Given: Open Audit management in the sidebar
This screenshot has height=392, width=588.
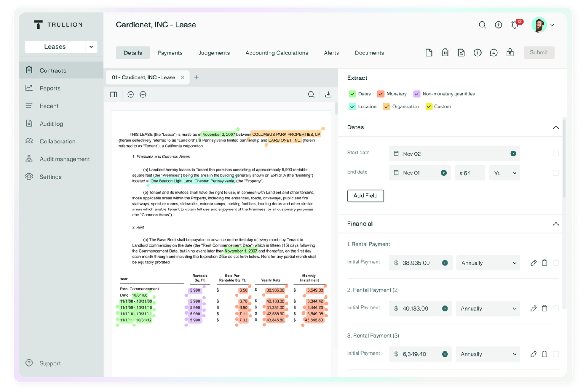Looking at the screenshot, I should click(61, 159).
